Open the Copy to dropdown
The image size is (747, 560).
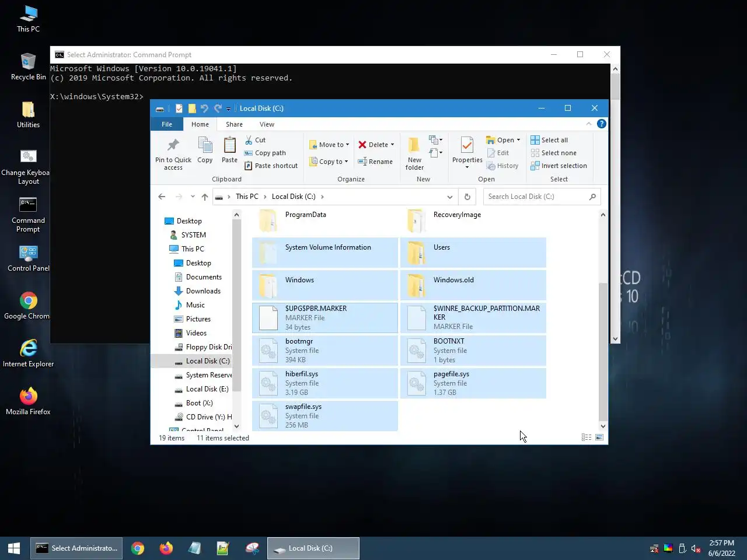click(x=329, y=162)
